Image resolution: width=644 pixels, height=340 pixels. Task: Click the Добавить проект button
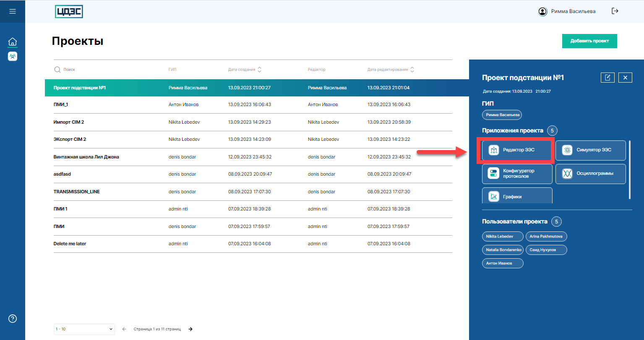click(x=589, y=41)
